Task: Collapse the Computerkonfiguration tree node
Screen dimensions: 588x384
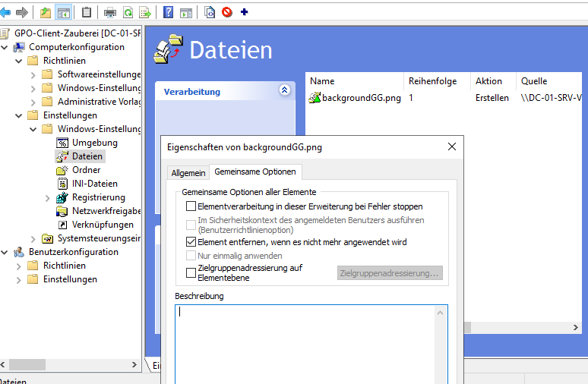Action: click(5, 47)
